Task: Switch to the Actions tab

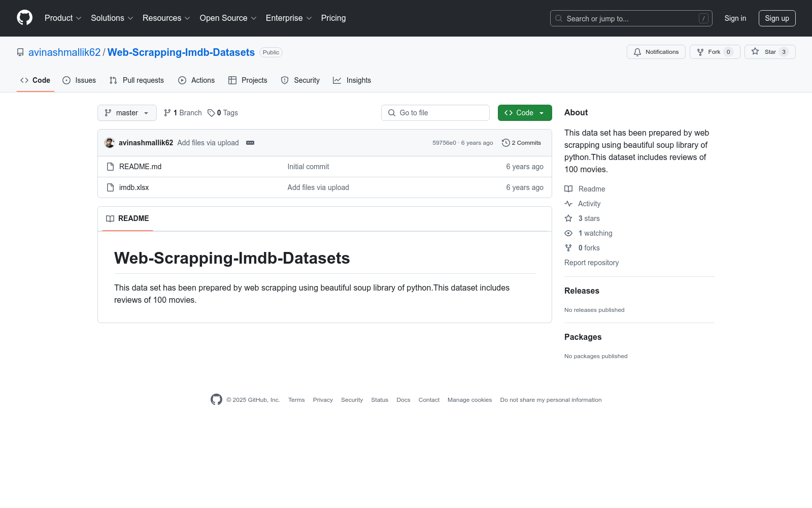Action: click(x=196, y=80)
